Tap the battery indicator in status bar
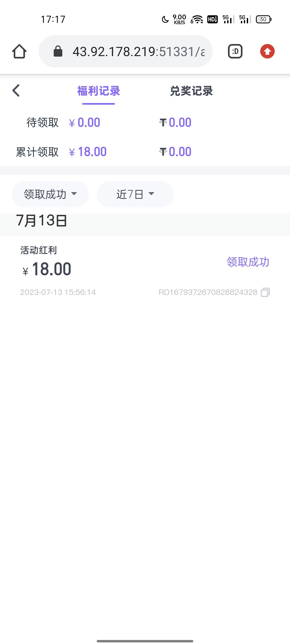290x644 pixels. click(263, 19)
